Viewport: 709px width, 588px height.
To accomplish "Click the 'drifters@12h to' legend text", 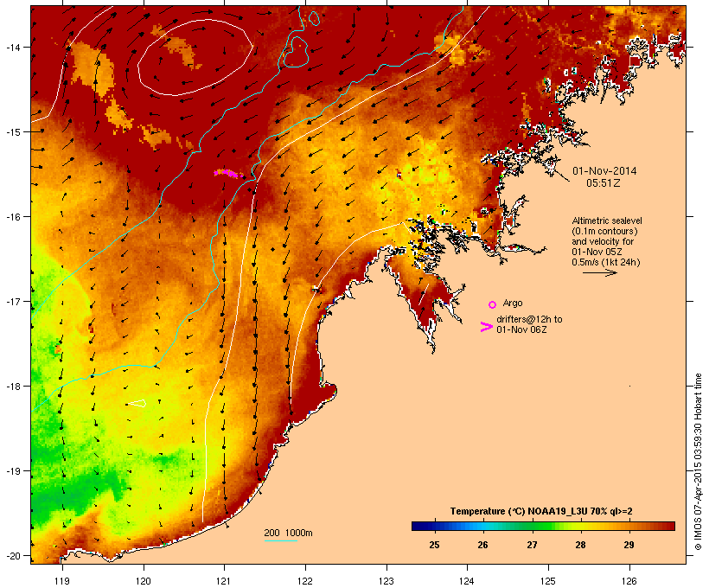I will 529,319.
